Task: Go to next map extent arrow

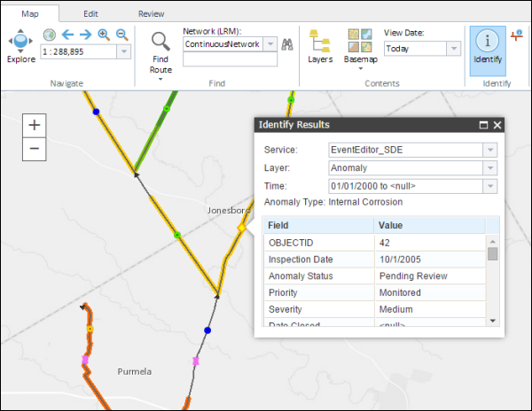Action: (x=86, y=35)
